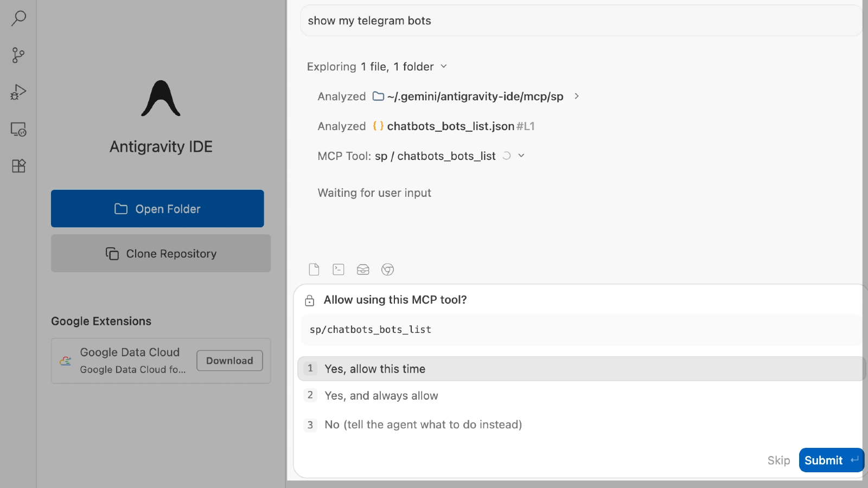868x488 pixels.
Task: Click the Open Folder button
Action: click(x=157, y=209)
